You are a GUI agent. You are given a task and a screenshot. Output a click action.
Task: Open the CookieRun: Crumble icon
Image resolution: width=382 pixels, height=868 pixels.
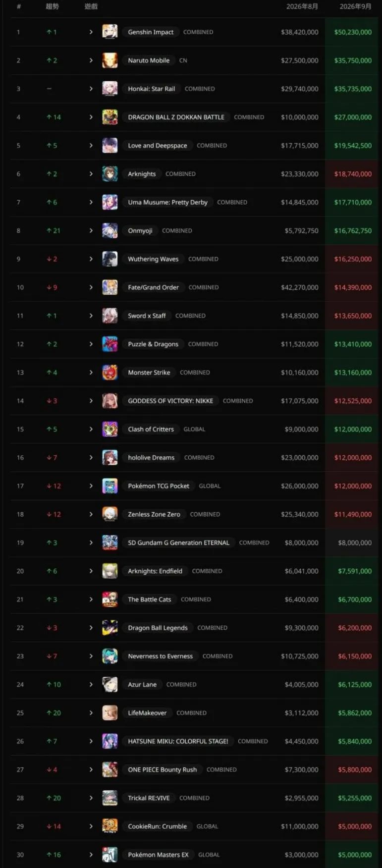pyautogui.click(x=110, y=826)
